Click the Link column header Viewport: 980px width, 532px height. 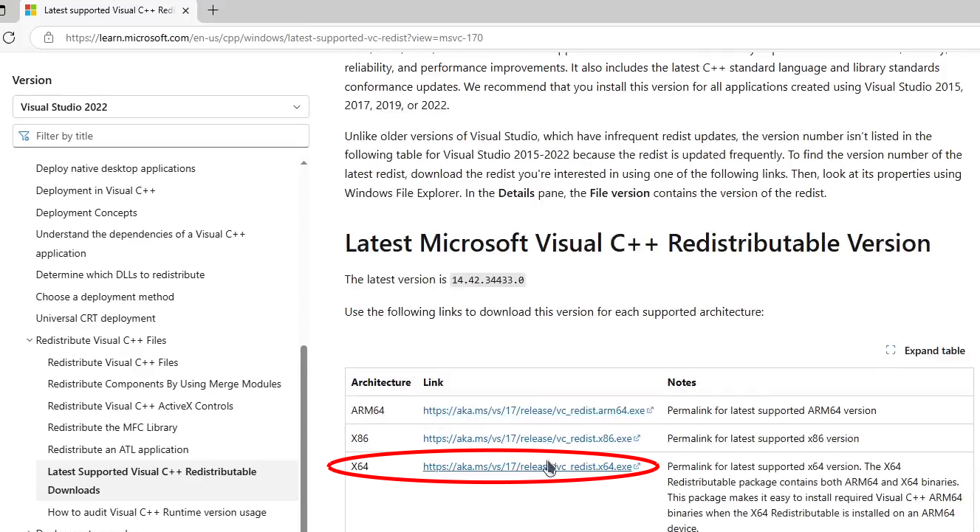[434, 382]
